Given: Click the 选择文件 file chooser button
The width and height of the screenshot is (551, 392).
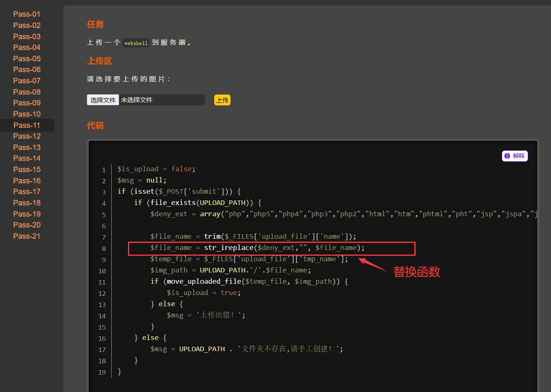Looking at the screenshot, I should point(103,100).
